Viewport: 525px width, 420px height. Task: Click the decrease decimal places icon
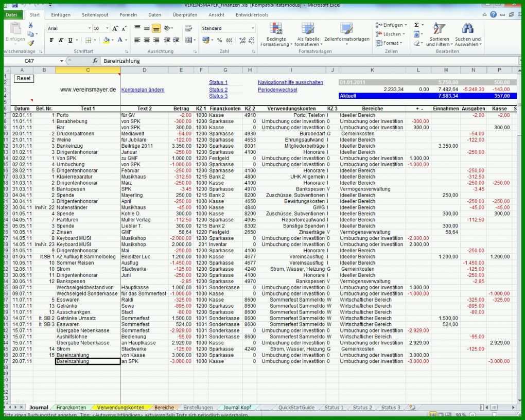[x=252, y=40]
